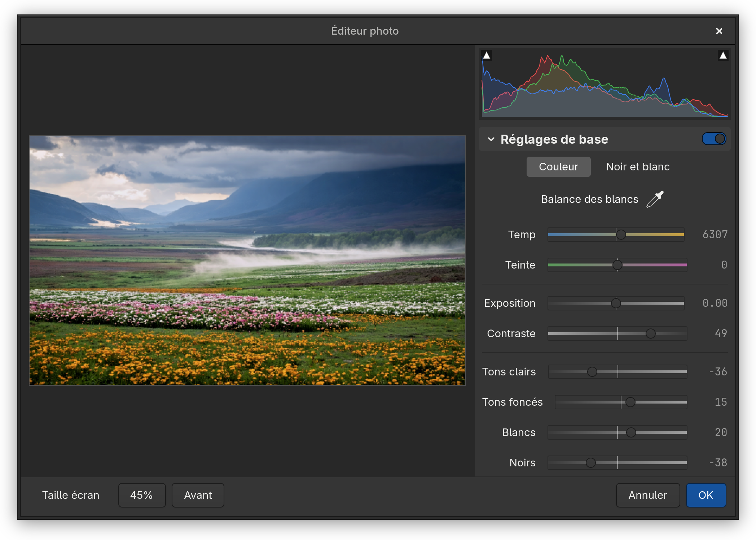Click the Tons clairs slider handle

pos(592,372)
